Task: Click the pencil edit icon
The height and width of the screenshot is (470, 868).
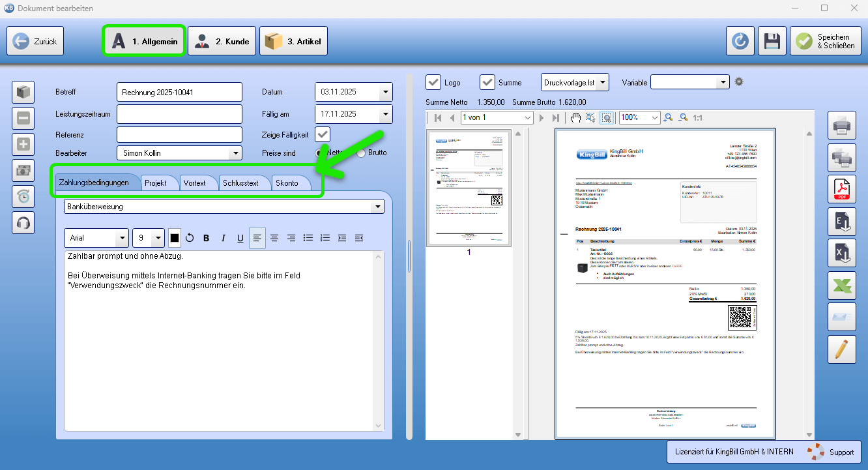Action: tap(841, 349)
